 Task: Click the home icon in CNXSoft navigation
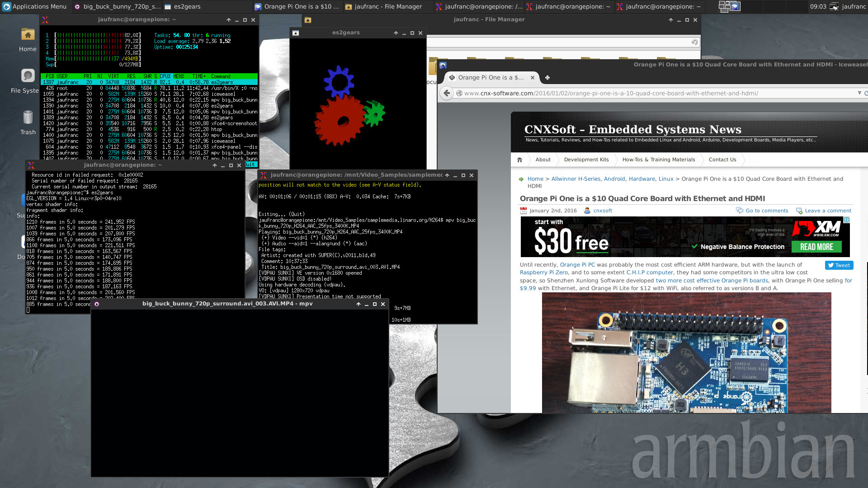(519, 160)
